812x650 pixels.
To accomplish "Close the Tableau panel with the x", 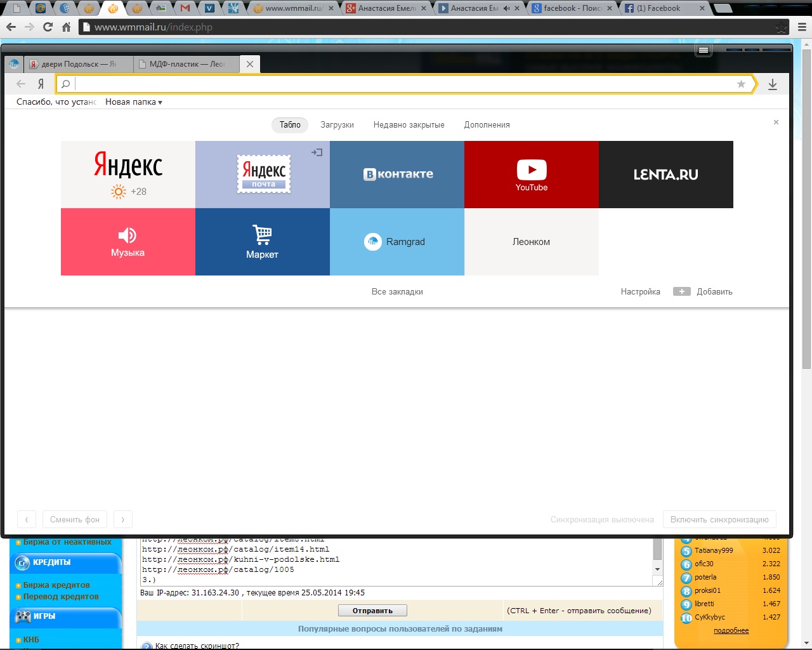I will [776, 122].
